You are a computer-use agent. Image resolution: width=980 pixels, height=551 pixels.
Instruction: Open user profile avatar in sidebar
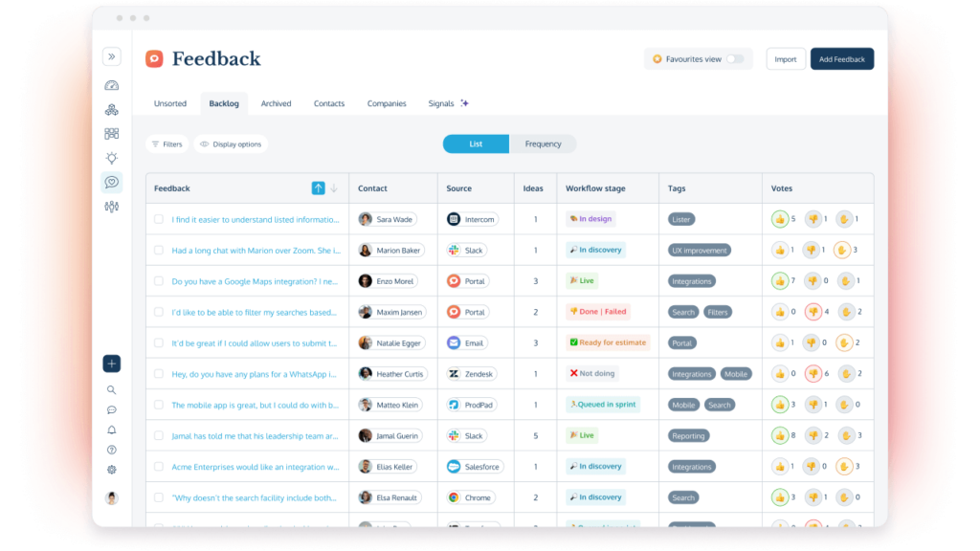click(111, 497)
